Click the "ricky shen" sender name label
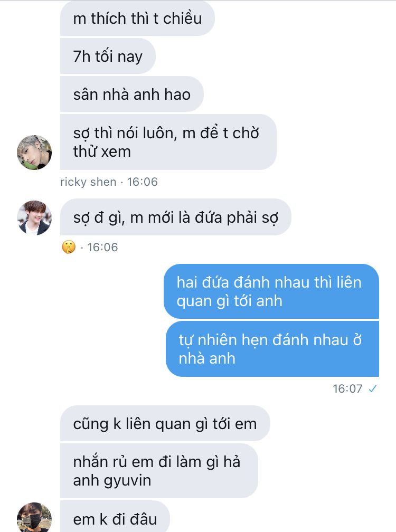This screenshot has height=532, width=396. (x=88, y=182)
